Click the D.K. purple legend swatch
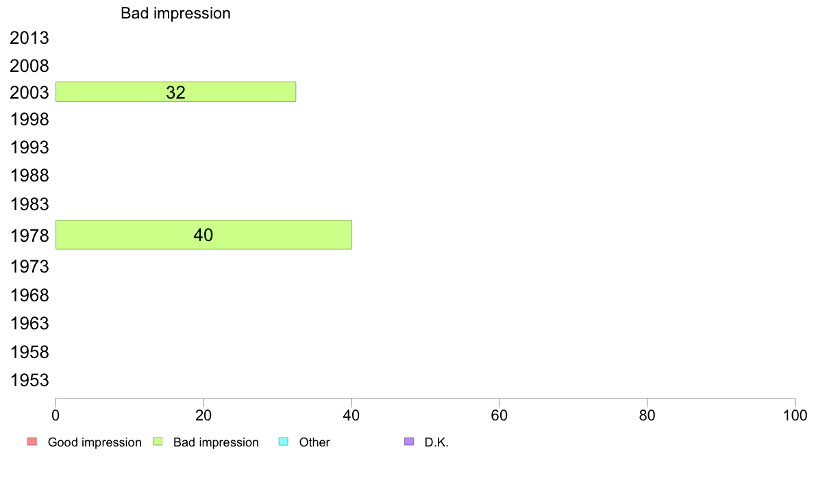814x504 pixels. (x=409, y=442)
